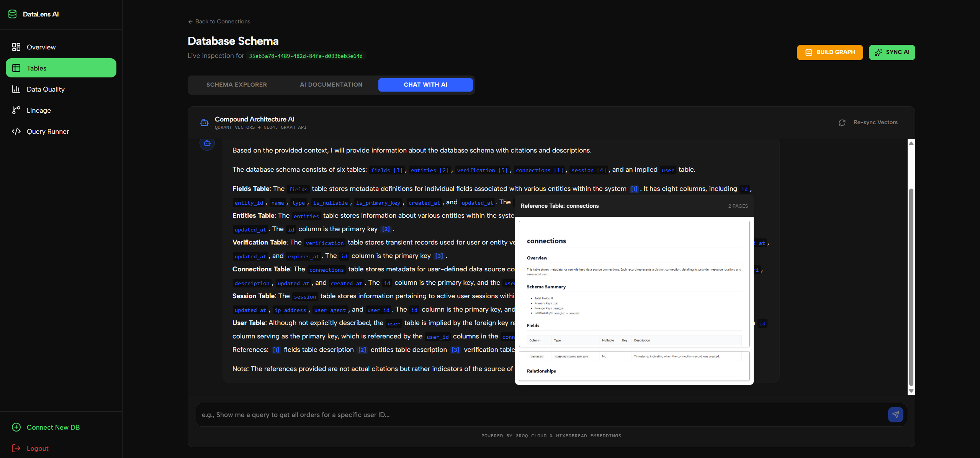Click the Sync AI sparkle icon
980x458 pixels.
[x=879, y=52]
